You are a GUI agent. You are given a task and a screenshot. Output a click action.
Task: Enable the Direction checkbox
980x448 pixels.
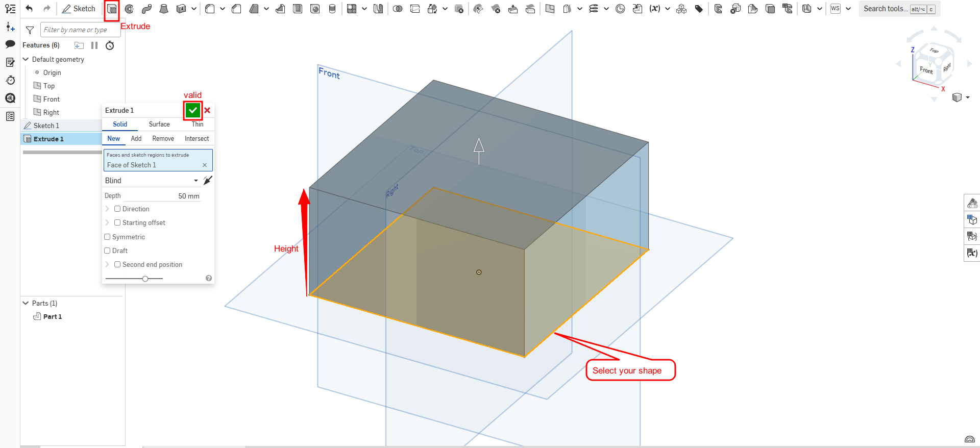117,209
